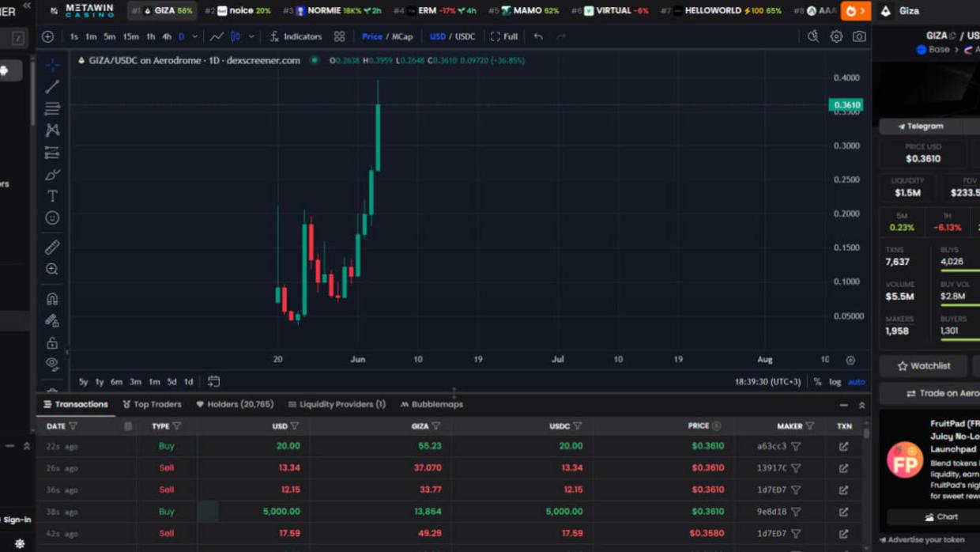Switch to the Top Traders tab
980x552 pixels.
[x=152, y=404]
